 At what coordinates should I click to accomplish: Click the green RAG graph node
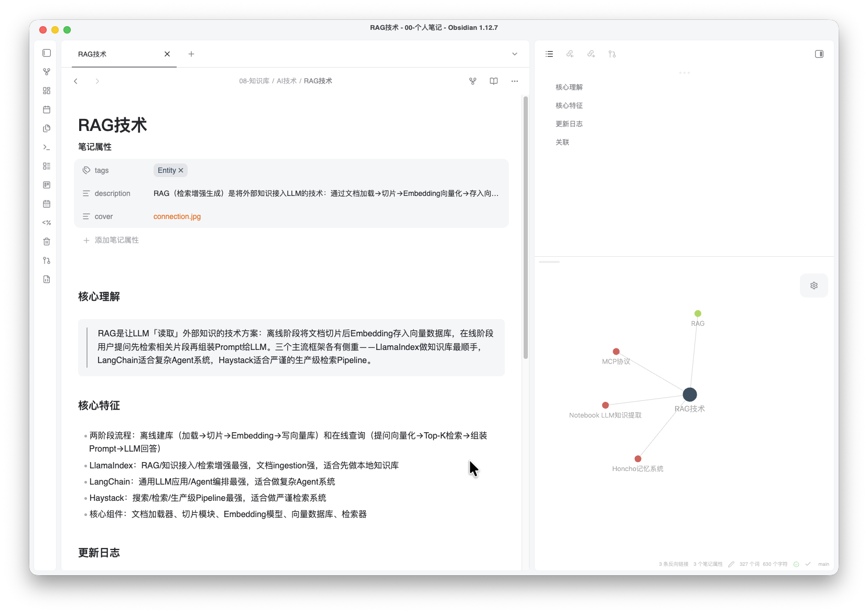tap(698, 313)
